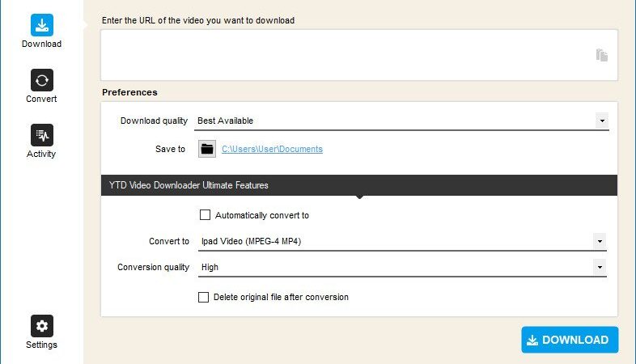The width and height of the screenshot is (636, 364).
Task: Click the paste URL clipboard icon
Action: (x=601, y=55)
